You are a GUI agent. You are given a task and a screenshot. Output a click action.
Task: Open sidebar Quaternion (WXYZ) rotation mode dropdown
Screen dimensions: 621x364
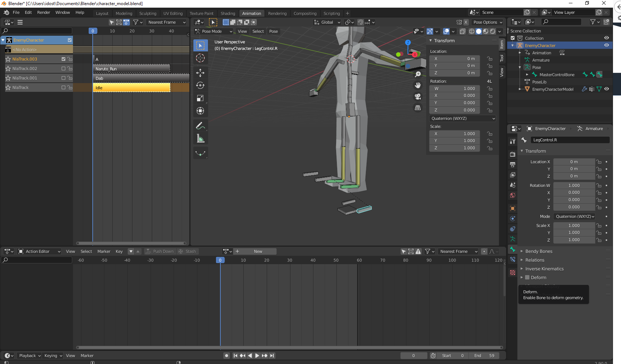point(463,118)
